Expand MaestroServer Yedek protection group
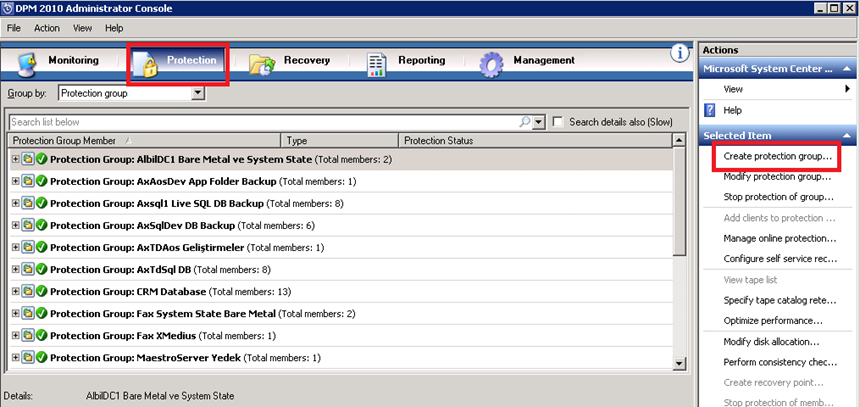The height and width of the screenshot is (407, 860). click(15, 358)
